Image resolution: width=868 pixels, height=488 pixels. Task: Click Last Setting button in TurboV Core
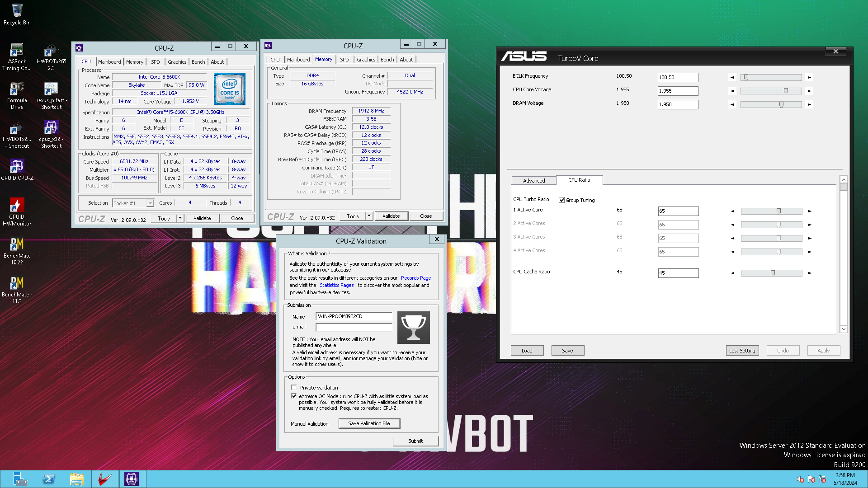[742, 351]
